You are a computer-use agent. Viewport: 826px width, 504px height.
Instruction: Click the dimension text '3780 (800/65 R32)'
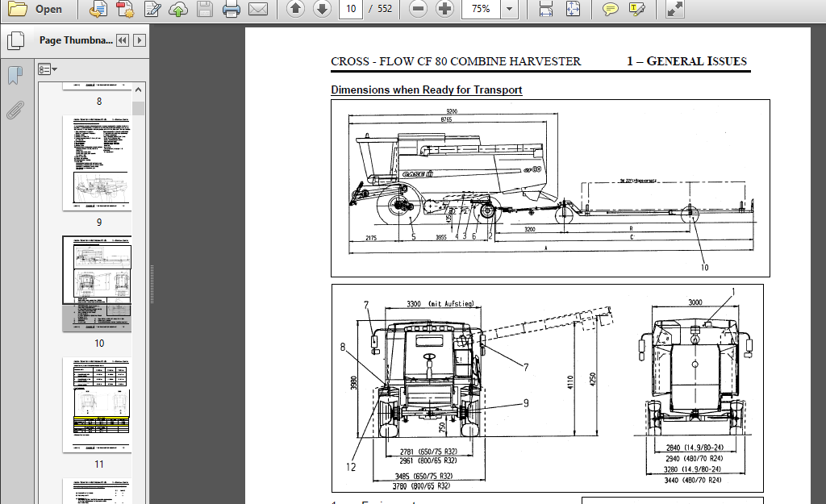pyautogui.click(x=421, y=486)
